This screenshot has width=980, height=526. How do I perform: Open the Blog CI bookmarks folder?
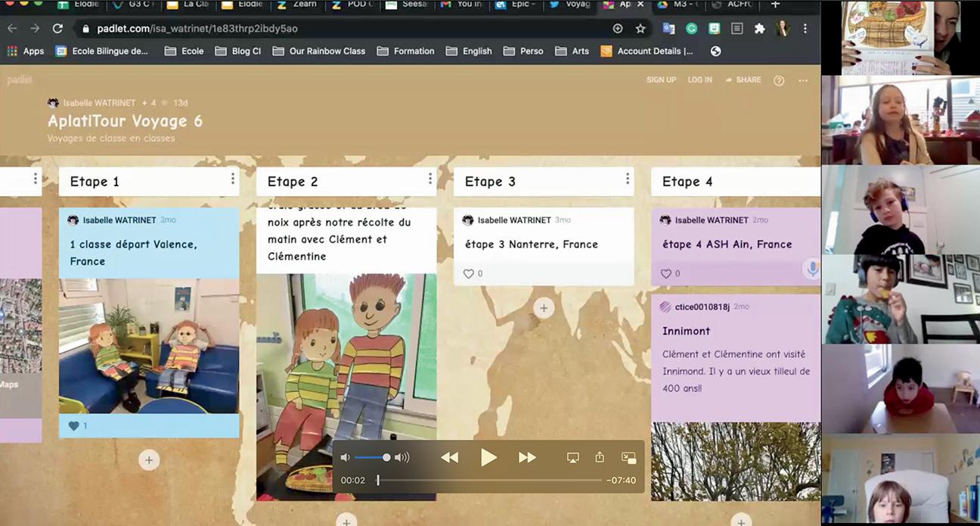(237, 51)
